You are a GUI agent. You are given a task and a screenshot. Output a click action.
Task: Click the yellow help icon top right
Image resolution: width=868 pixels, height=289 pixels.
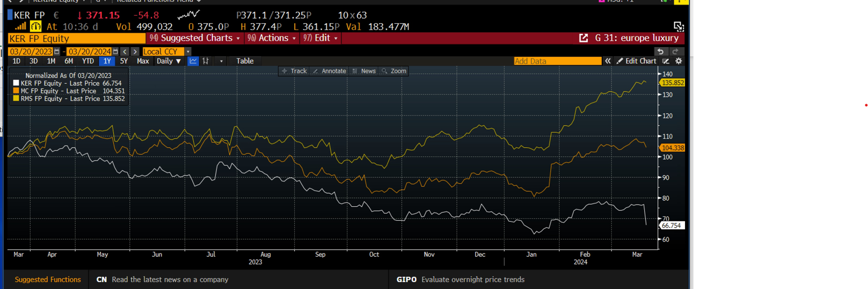pos(681,2)
